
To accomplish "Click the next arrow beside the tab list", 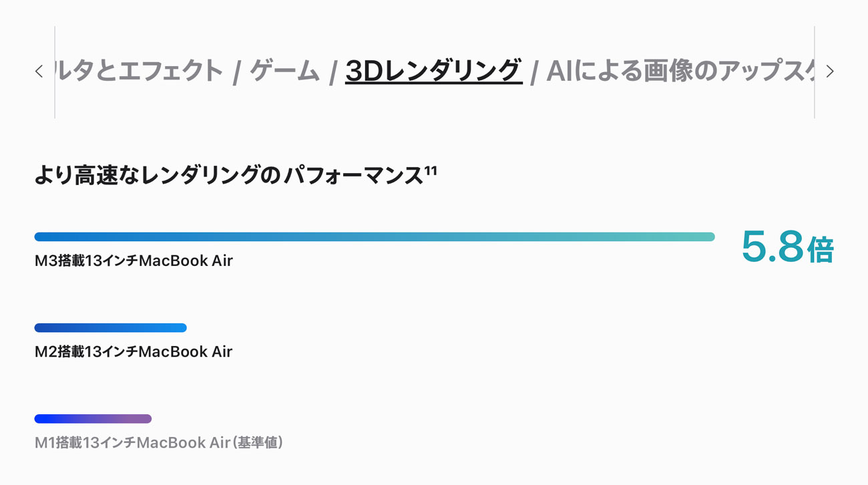I will [830, 71].
